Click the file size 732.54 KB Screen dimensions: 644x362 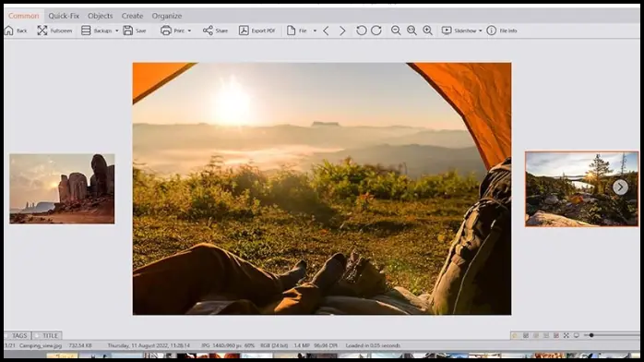pyautogui.click(x=80, y=345)
